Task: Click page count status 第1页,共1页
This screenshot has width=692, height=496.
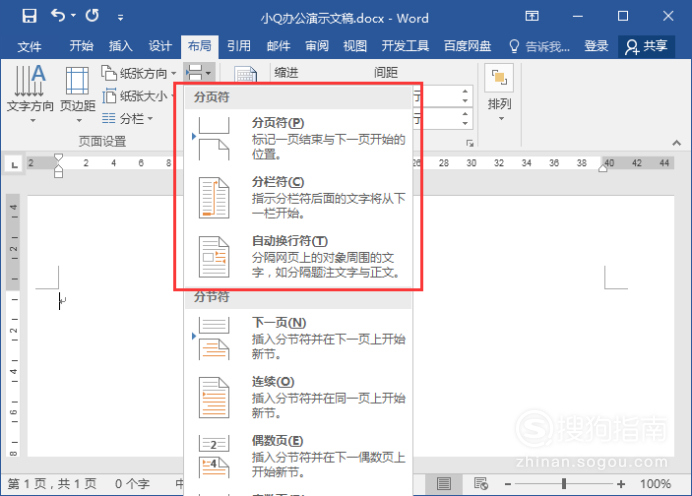Action: coord(52,484)
